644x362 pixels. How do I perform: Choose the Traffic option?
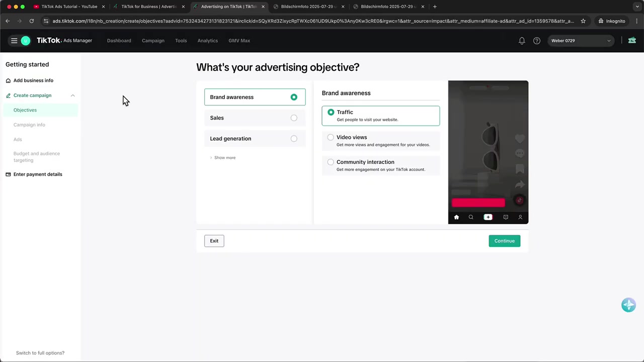[x=381, y=116]
